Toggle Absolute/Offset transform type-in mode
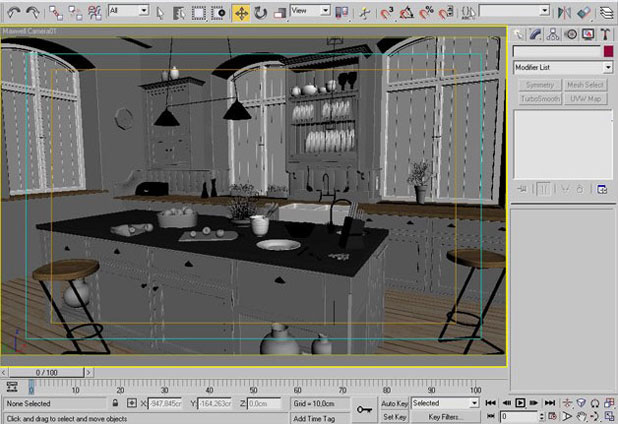 tap(132, 403)
